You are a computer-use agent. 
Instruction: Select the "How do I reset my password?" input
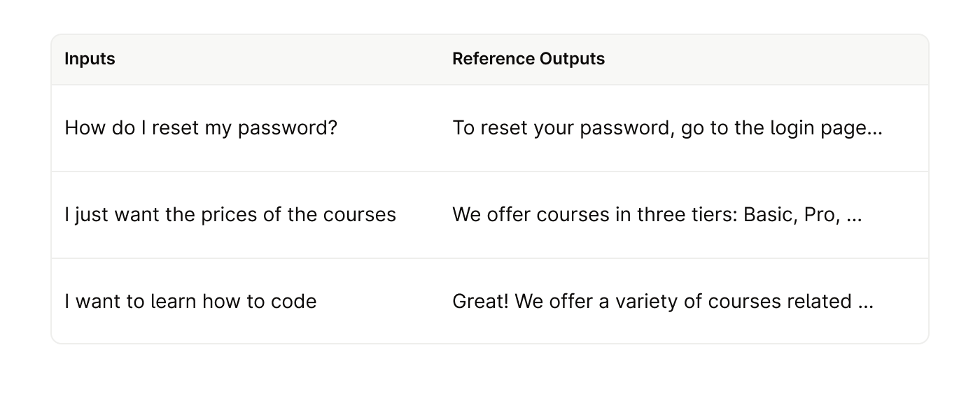click(x=201, y=129)
